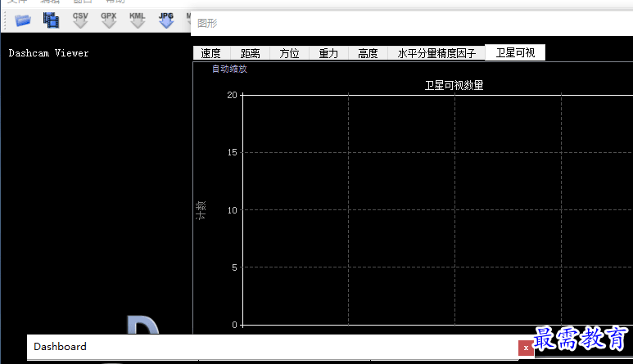Switch to the 高度 tab
This screenshot has height=364, width=633.
point(368,53)
